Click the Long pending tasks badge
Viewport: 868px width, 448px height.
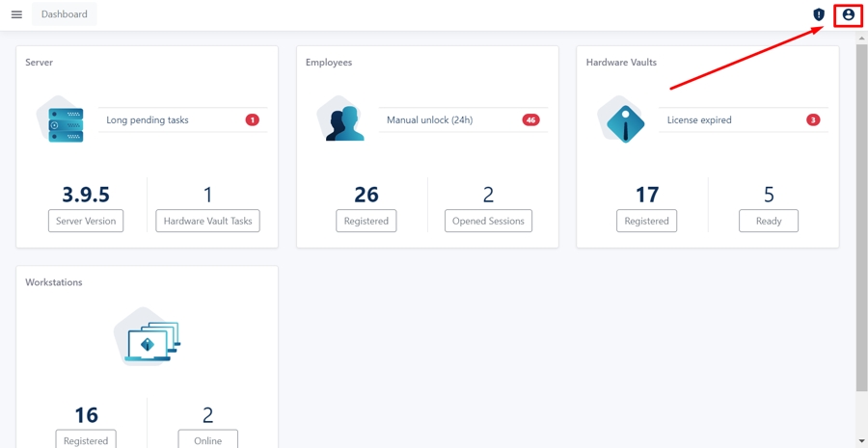pyautogui.click(x=252, y=120)
